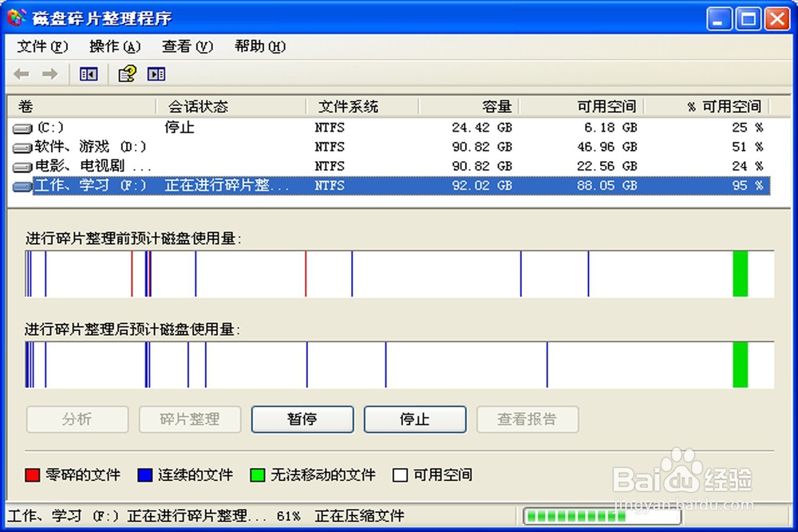Toggle the show/hide console tree toolbar icon
The image size is (798, 532).
click(x=88, y=73)
